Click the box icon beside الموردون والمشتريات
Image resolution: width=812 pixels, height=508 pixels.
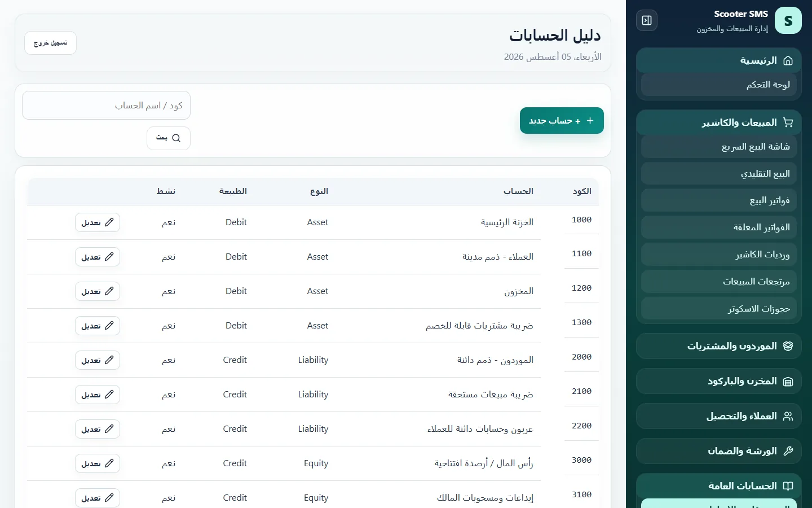(x=788, y=346)
